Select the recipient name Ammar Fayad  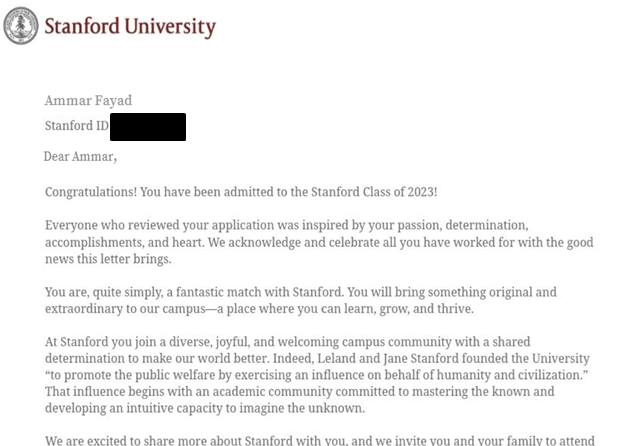tap(88, 101)
